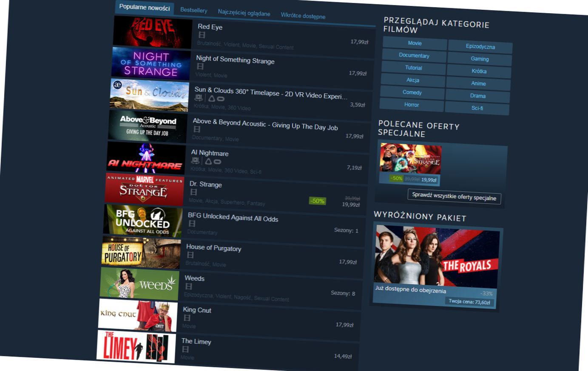Open the House of Purgatory thumbnail
This screenshot has width=588, height=371.
click(141, 252)
